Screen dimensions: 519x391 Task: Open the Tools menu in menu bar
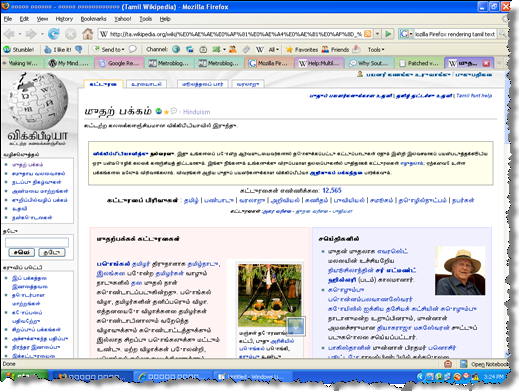pyautogui.click(x=146, y=19)
